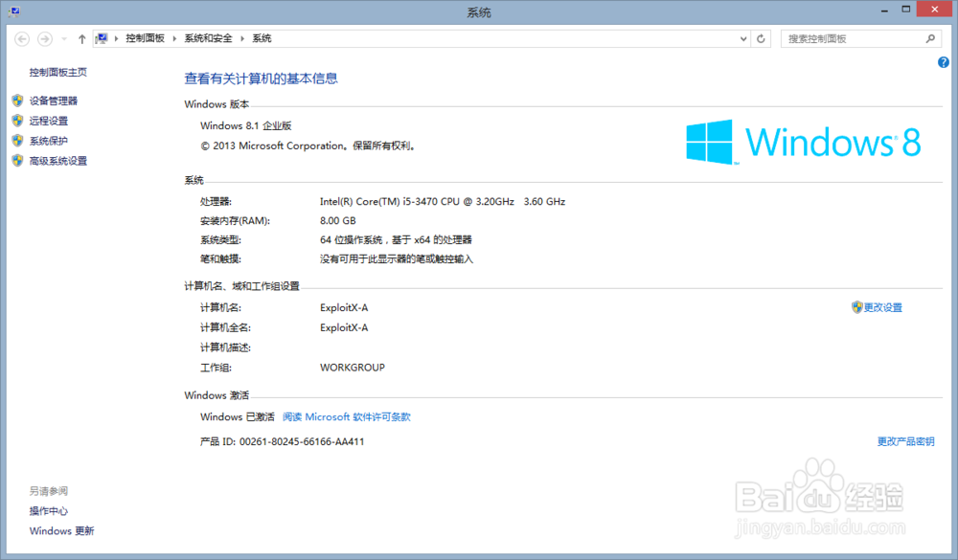The width and height of the screenshot is (958, 560).
Task: Click the Windows 8.1 企业版 edition text
Action: (x=246, y=125)
